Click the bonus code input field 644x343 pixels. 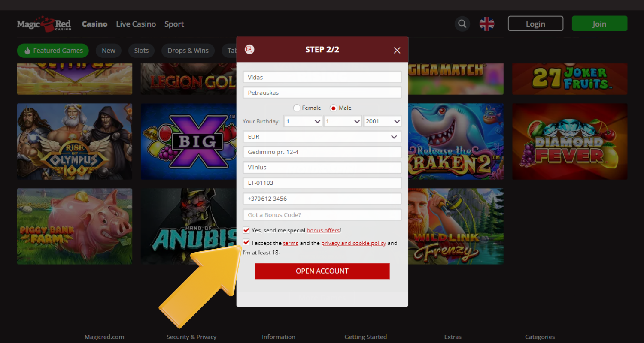tap(322, 215)
